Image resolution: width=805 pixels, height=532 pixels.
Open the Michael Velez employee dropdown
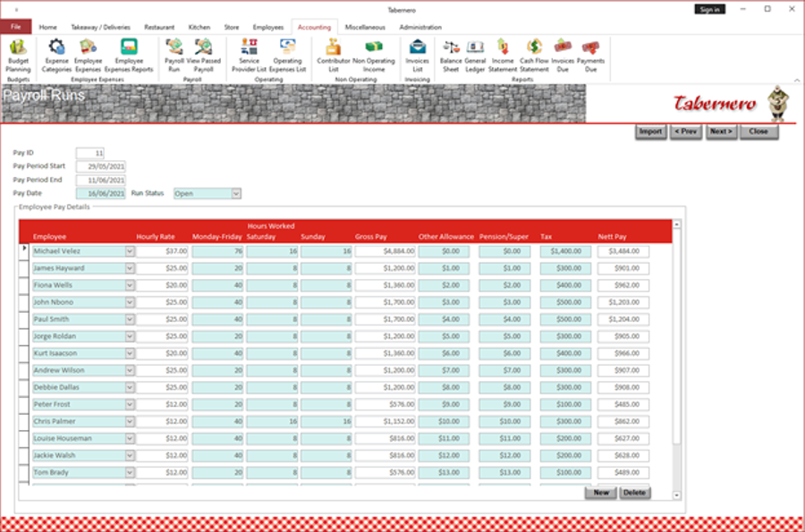130,251
